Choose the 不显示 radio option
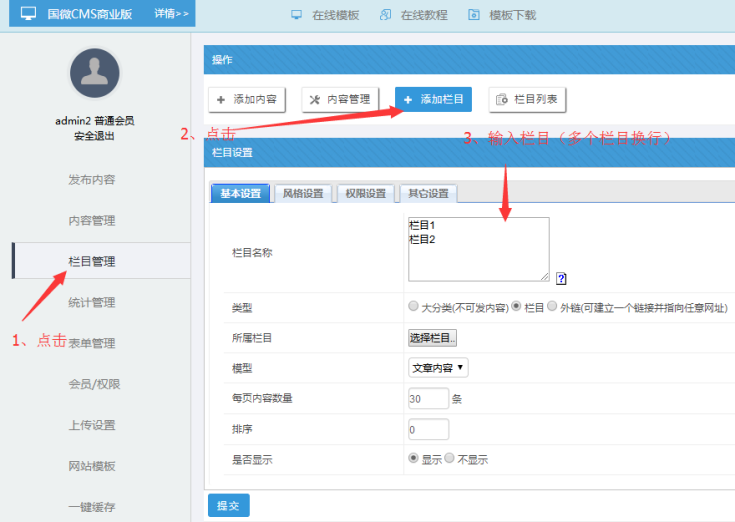 [x=449, y=459]
